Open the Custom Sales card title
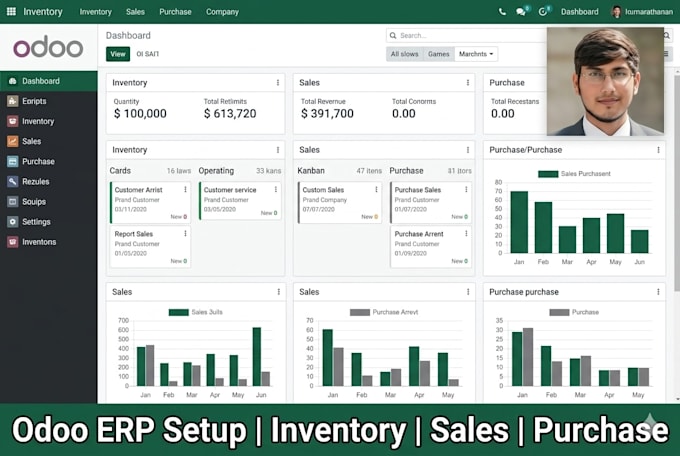Image resolution: width=680 pixels, height=456 pixels. click(x=323, y=190)
